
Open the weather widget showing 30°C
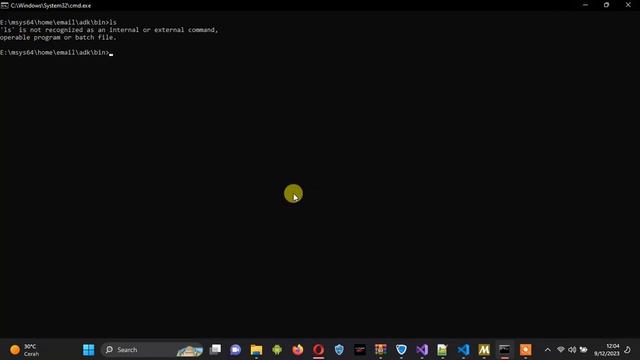24,350
